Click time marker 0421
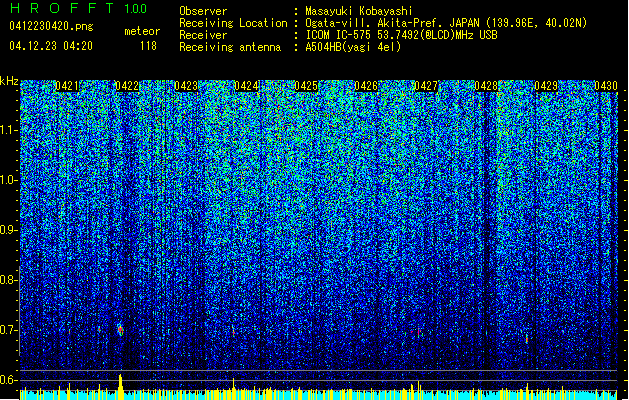The image size is (629, 400). coord(67,86)
